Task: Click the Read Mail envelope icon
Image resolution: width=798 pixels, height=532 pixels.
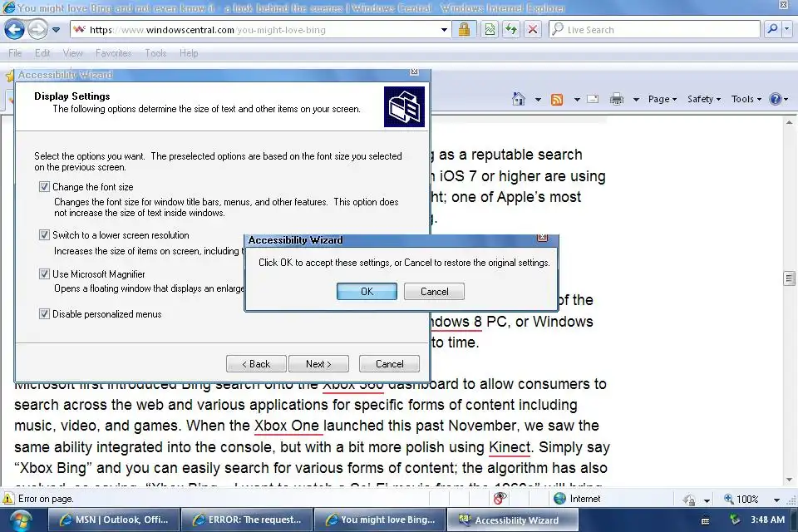Action: pyautogui.click(x=593, y=99)
